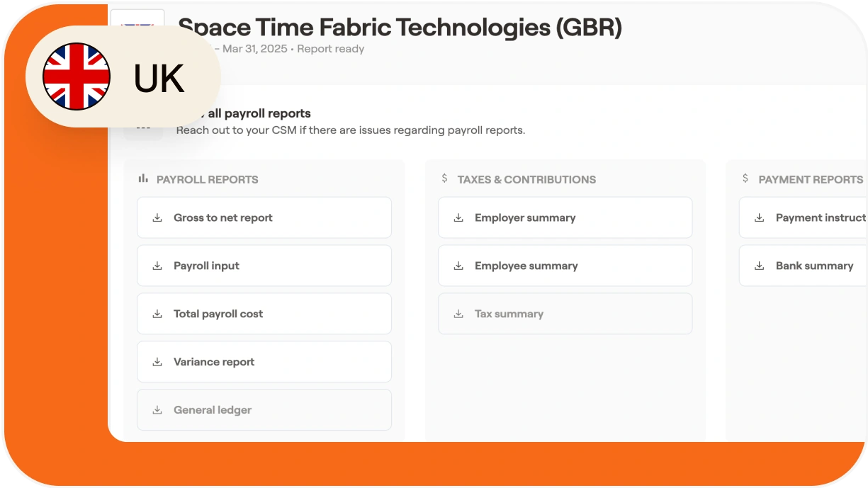Click the Space Time Fabric Technologies title

pyautogui.click(x=400, y=28)
